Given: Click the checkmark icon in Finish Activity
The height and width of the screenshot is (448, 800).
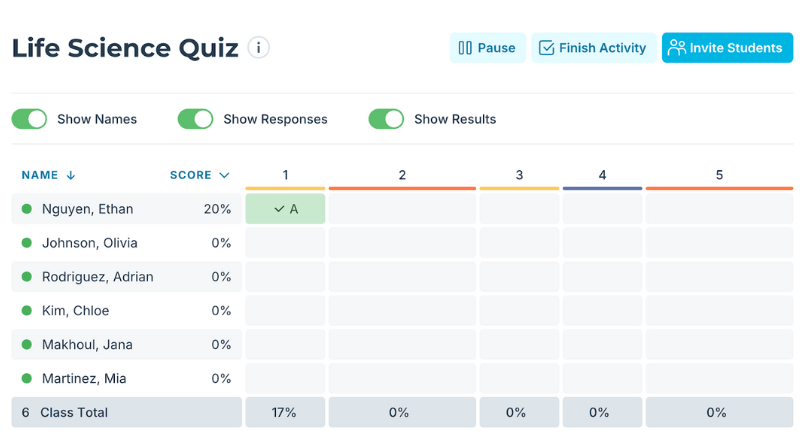Looking at the screenshot, I should pos(546,48).
